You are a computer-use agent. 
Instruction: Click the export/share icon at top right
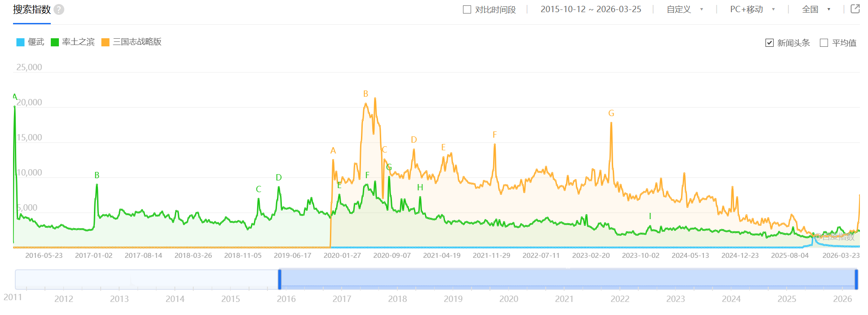point(855,9)
